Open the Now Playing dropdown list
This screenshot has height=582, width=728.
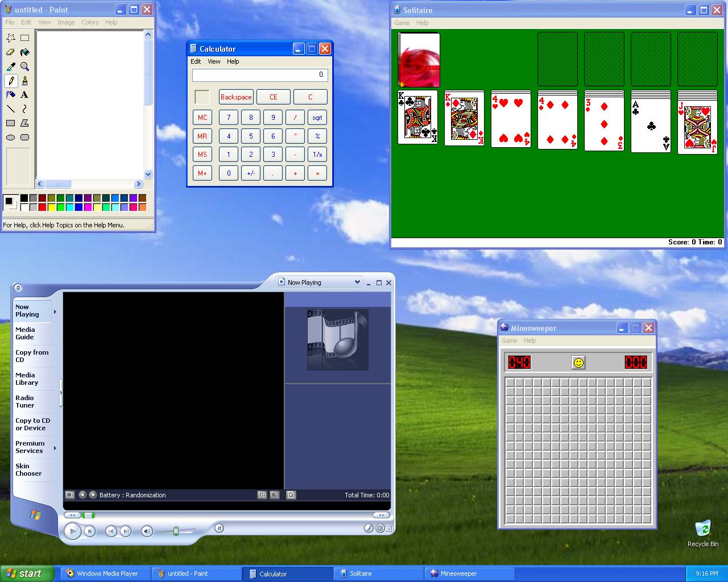point(357,282)
